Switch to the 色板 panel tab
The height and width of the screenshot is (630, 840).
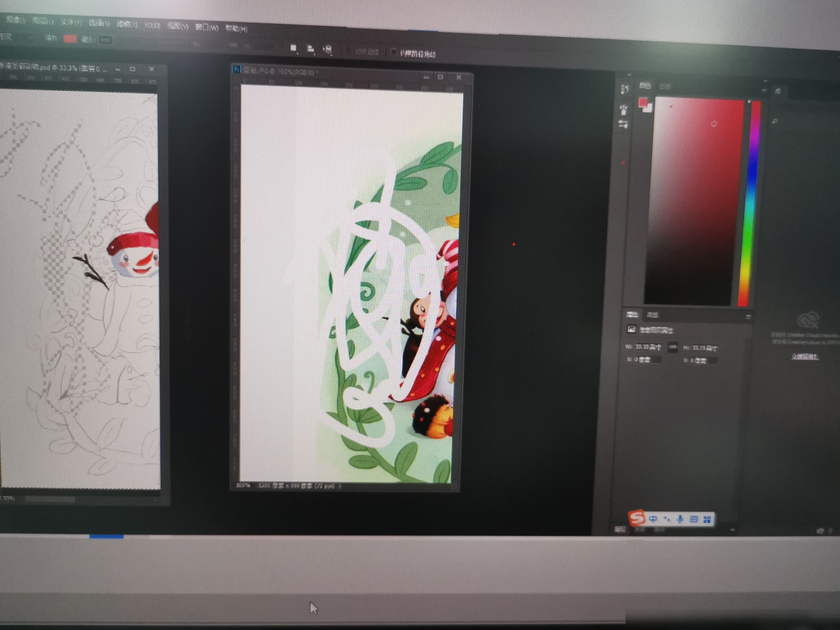[665, 86]
